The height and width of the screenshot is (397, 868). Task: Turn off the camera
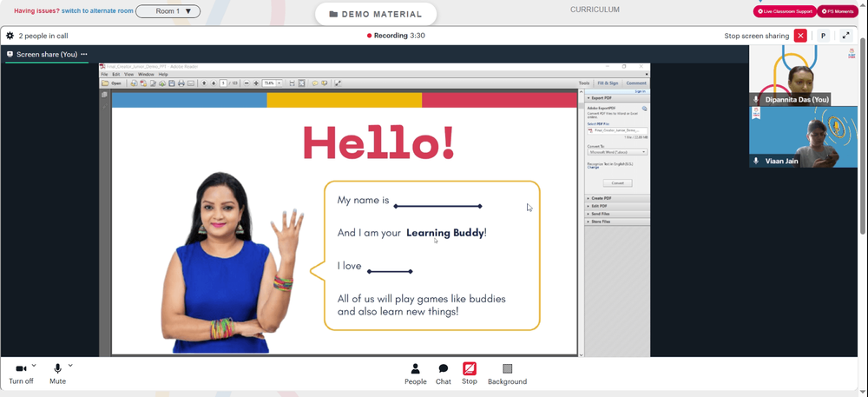click(21, 368)
